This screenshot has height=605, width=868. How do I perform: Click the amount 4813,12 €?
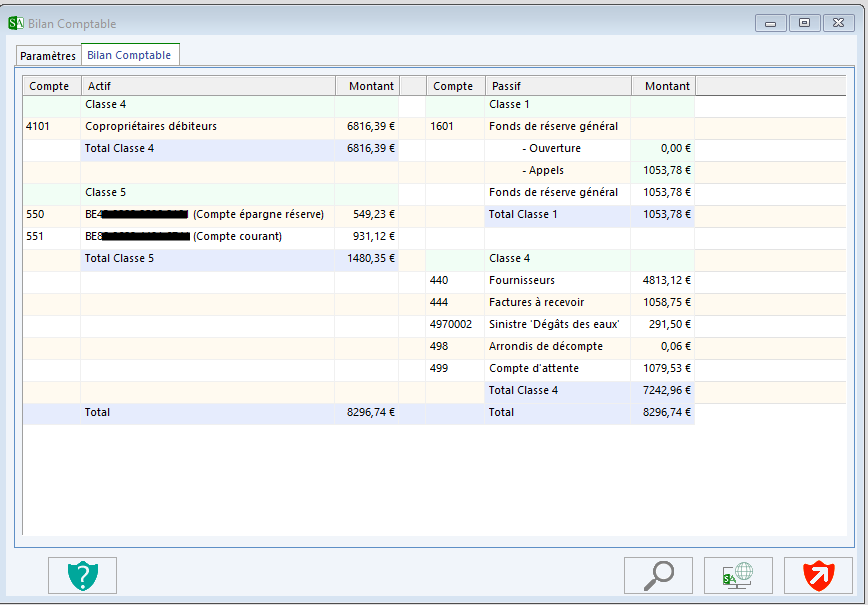point(667,280)
